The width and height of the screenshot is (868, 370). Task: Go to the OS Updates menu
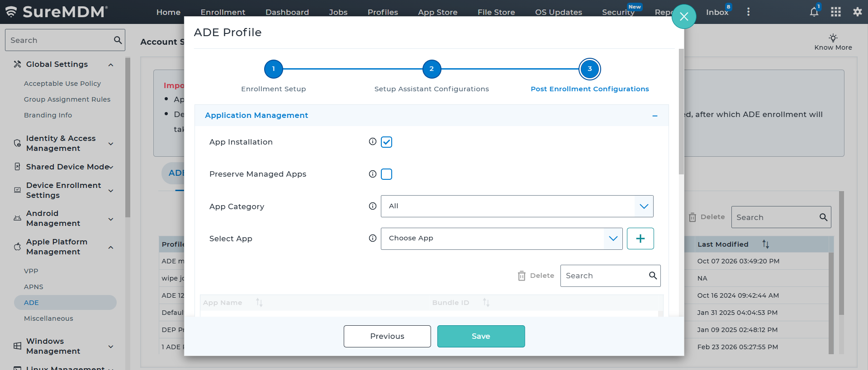point(559,12)
